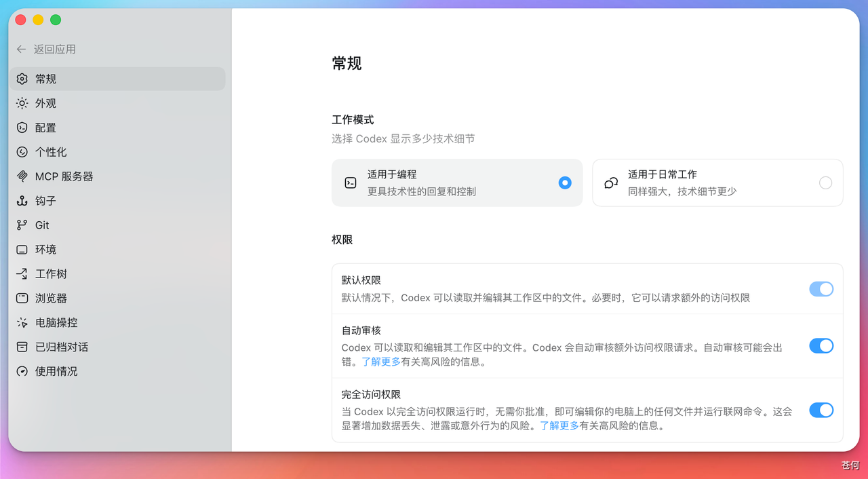The image size is (868, 479).
Task: Choose the 适用于日常工作 radio option
Action: pos(825,183)
